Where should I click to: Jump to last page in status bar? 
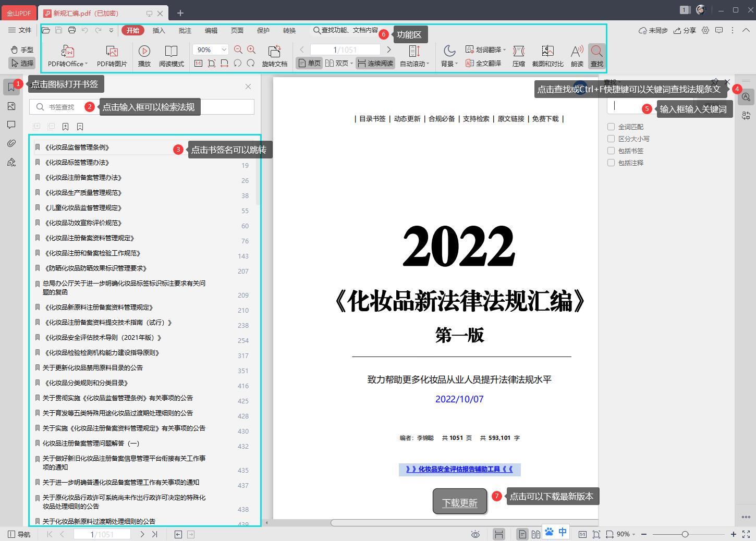pyautogui.click(x=155, y=534)
